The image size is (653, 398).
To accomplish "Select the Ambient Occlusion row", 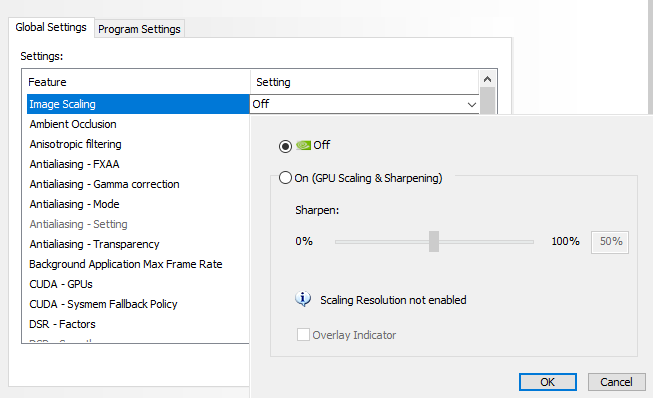I will pyautogui.click(x=138, y=124).
